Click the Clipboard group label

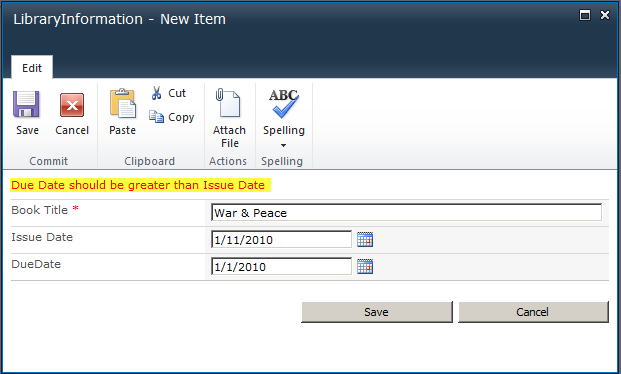[149, 161]
